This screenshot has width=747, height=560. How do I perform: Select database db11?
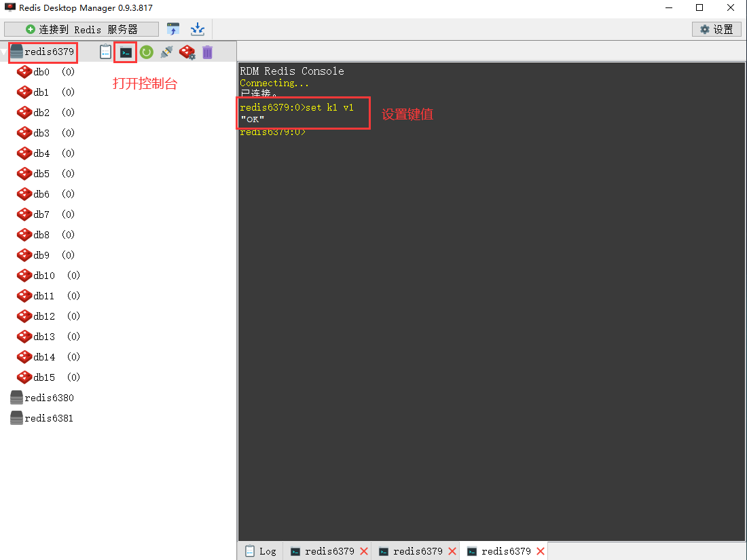click(x=44, y=296)
